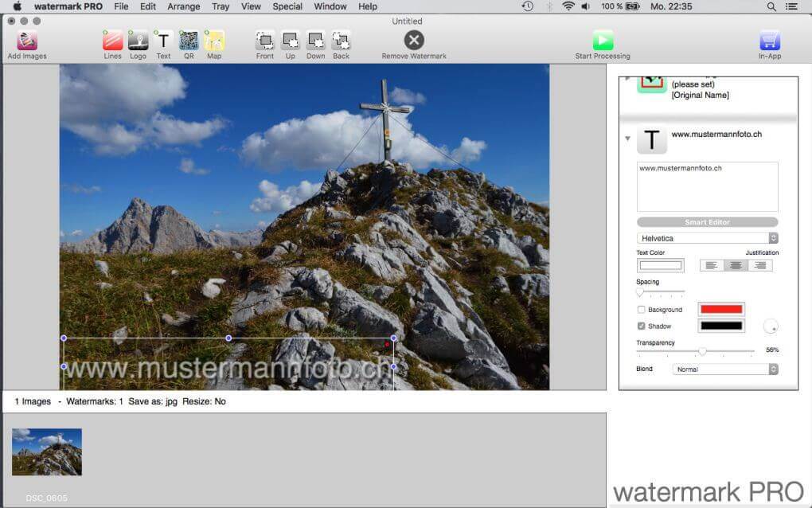Click the red Background color swatch
Image resolution: width=812 pixels, height=508 pixels.
point(720,310)
